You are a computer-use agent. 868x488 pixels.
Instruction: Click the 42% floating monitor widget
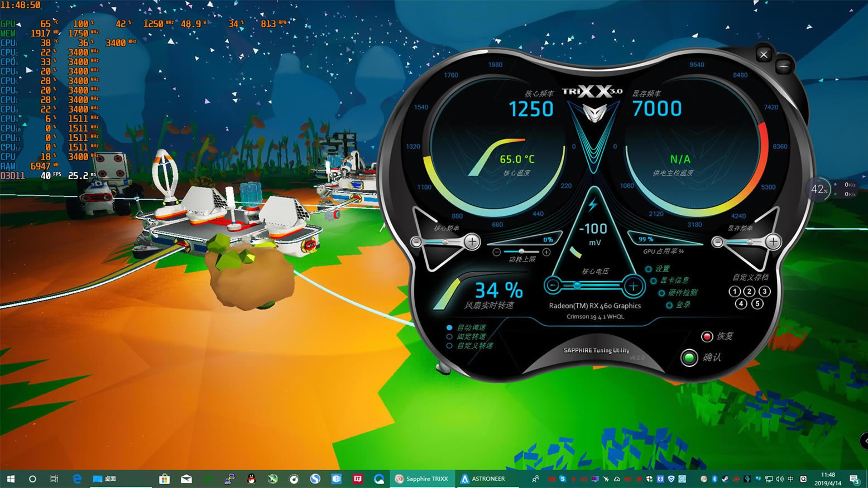coord(819,190)
